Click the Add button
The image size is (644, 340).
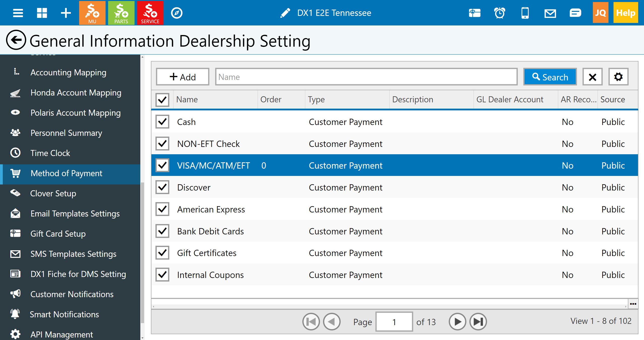click(183, 77)
